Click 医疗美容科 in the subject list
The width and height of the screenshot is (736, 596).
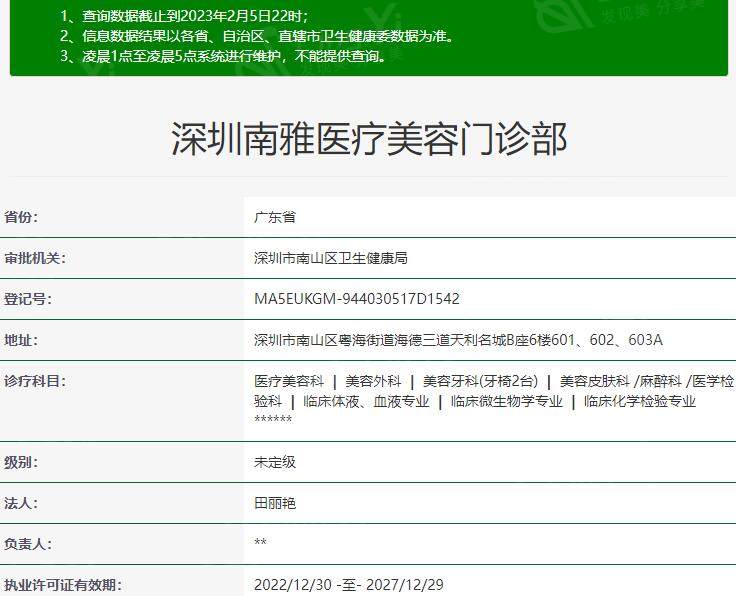coord(289,381)
